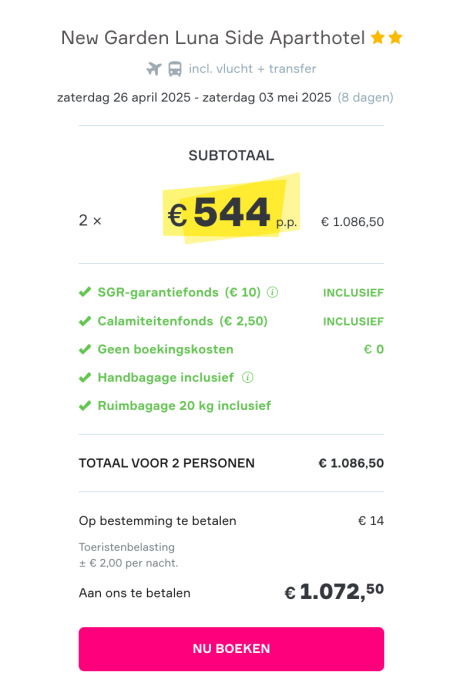Click the yellow €544 p.p. price highlight
450x680 pixels.
[x=232, y=209]
